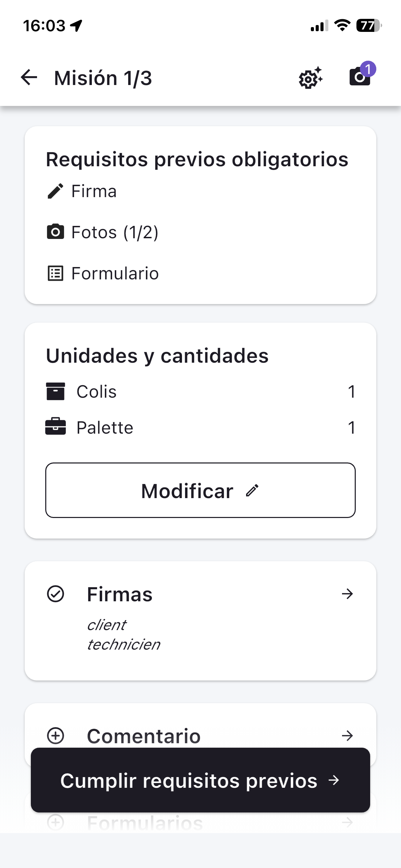The height and width of the screenshot is (868, 401).
Task: Select the Comentario section title
Action: [x=144, y=736]
